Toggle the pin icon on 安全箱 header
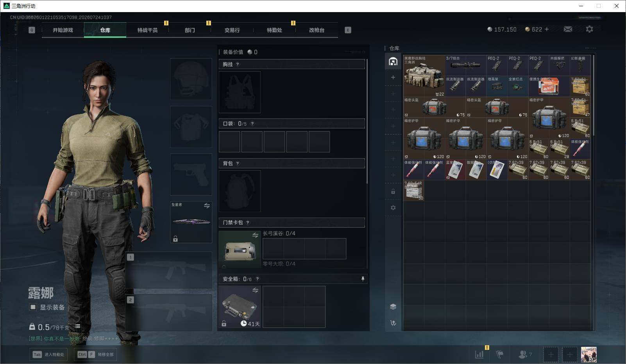The image size is (626, 364). click(363, 278)
